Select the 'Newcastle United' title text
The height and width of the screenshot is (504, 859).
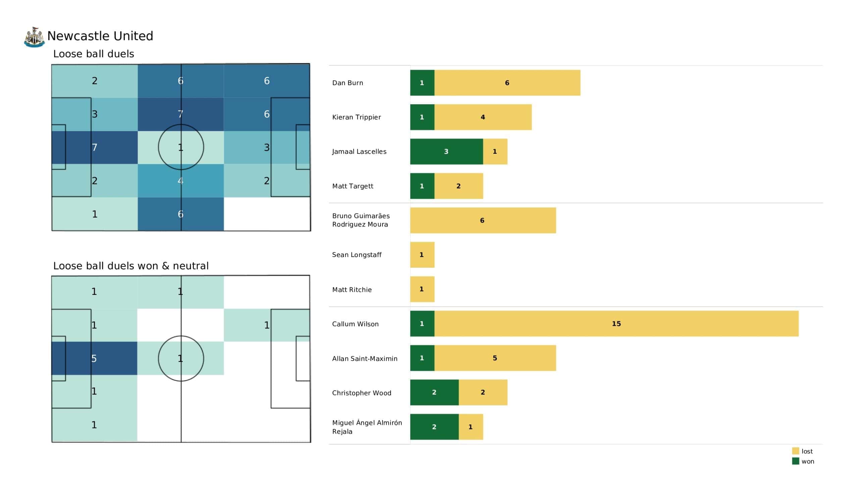100,36
